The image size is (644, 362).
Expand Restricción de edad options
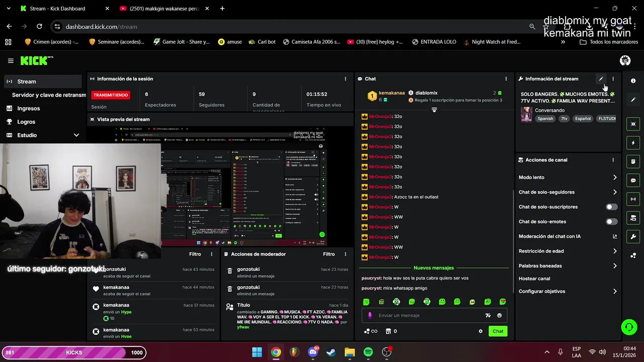[x=615, y=251]
